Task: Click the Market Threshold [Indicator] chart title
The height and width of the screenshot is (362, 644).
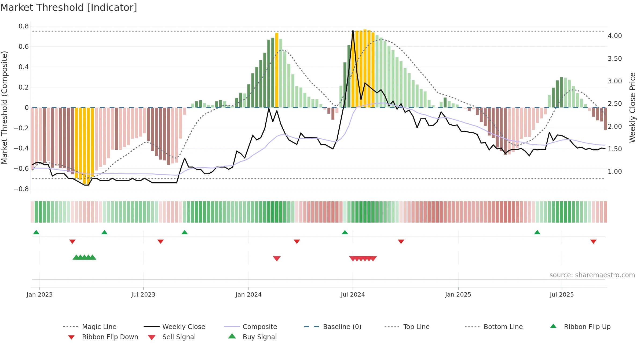Action: (x=69, y=8)
